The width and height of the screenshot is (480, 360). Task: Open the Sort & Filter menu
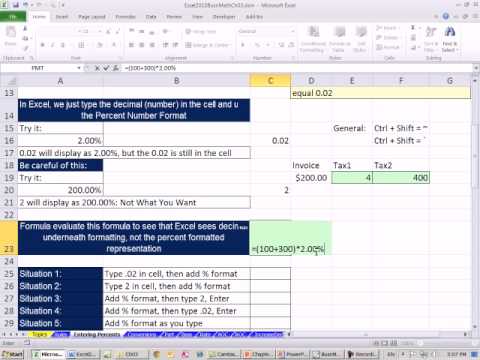tap(430, 39)
